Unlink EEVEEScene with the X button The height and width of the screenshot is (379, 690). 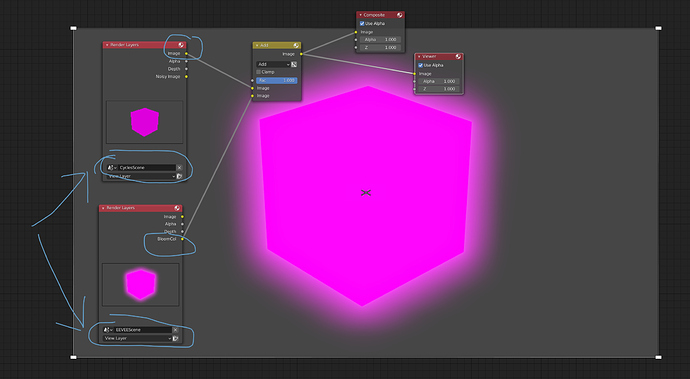(175, 330)
